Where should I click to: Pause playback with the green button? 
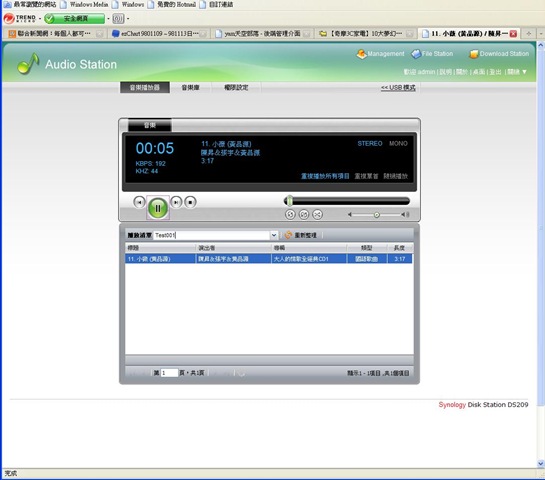[x=158, y=208]
